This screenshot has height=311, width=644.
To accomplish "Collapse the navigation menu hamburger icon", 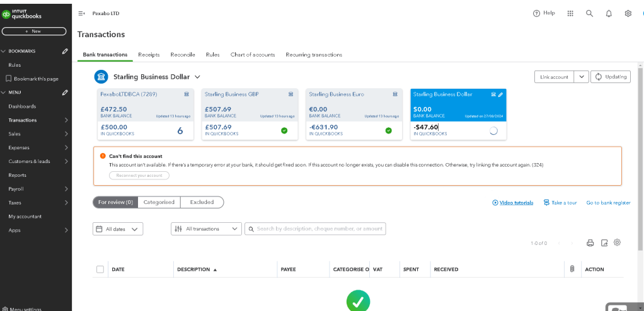I will coord(81,14).
